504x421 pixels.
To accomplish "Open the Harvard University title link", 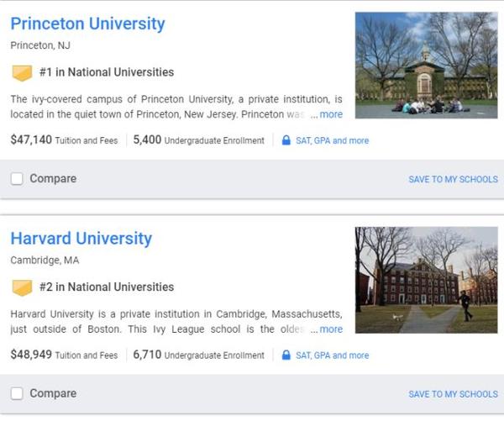I will point(81,239).
